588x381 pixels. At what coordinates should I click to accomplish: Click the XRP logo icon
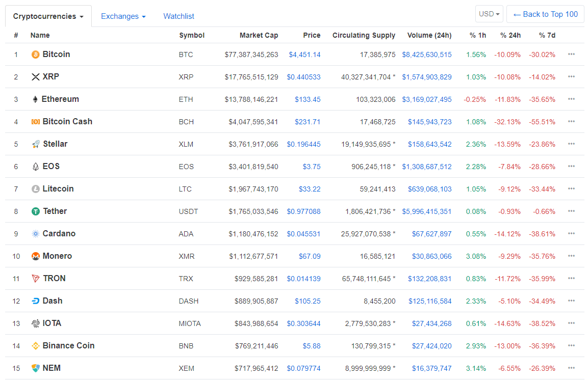[x=36, y=77]
